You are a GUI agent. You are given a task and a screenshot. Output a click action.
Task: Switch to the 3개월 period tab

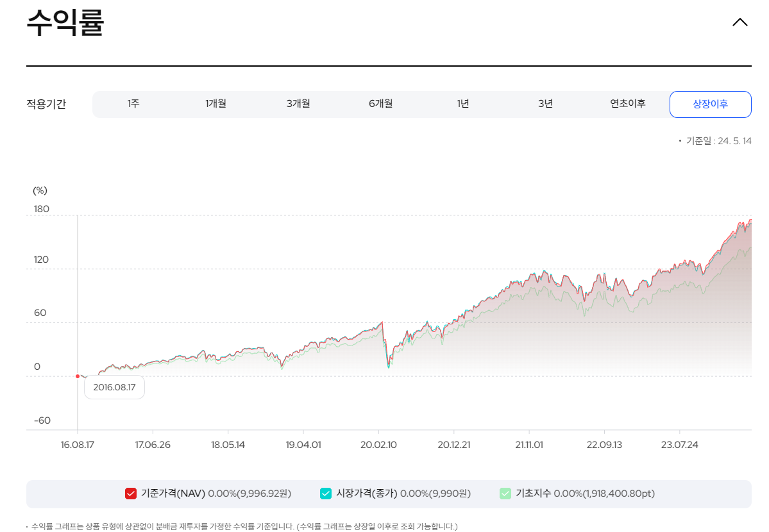[x=298, y=104]
